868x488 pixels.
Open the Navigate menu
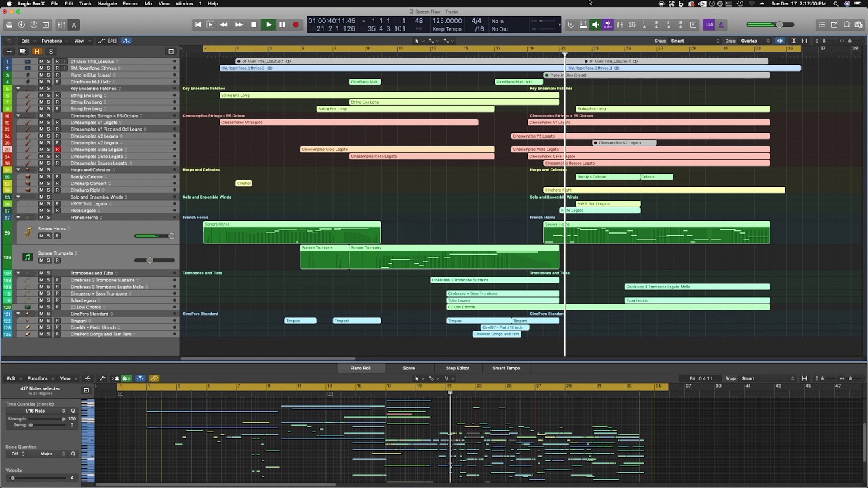pos(107,3)
